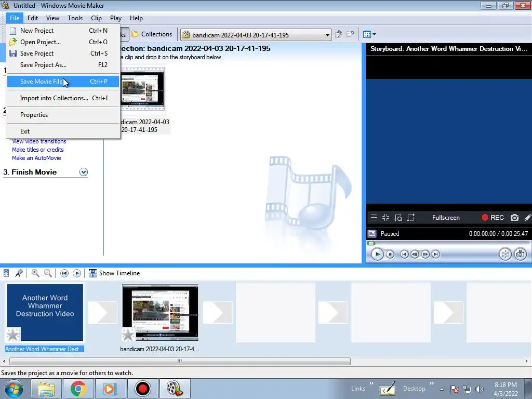The width and height of the screenshot is (532, 399).
Task: Open Windows Media Player taskbar icon
Action: click(110, 389)
